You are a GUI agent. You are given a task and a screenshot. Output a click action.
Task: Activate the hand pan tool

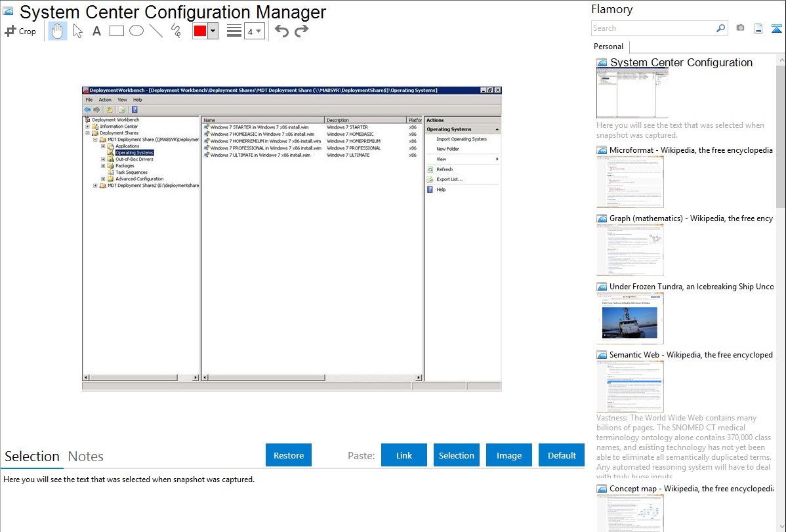coord(57,31)
